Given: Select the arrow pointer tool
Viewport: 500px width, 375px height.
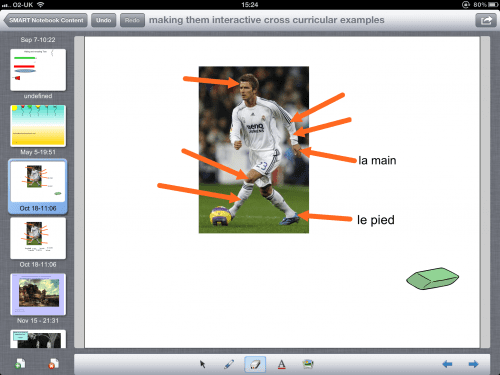Looking at the screenshot, I should (x=203, y=364).
